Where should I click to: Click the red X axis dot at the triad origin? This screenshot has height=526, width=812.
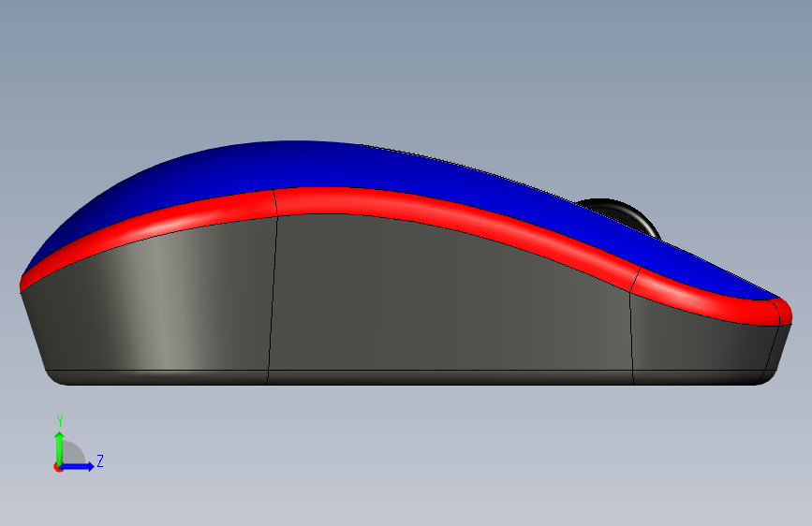[x=58, y=467]
